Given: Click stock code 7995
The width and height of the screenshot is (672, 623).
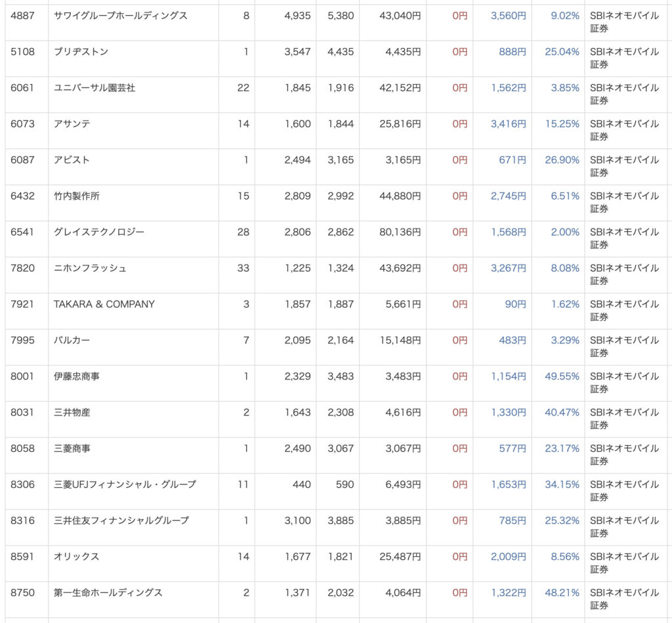Looking at the screenshot, I should point(22,340).
